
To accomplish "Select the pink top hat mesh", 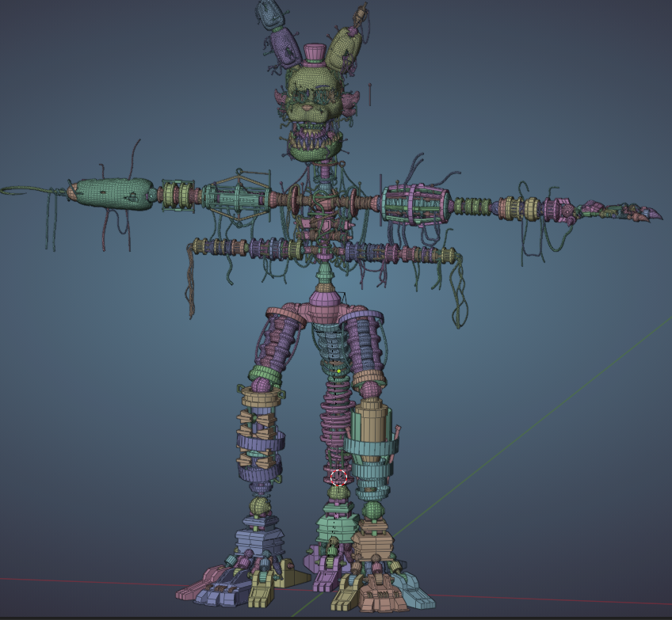I will (x=315, y=54).
